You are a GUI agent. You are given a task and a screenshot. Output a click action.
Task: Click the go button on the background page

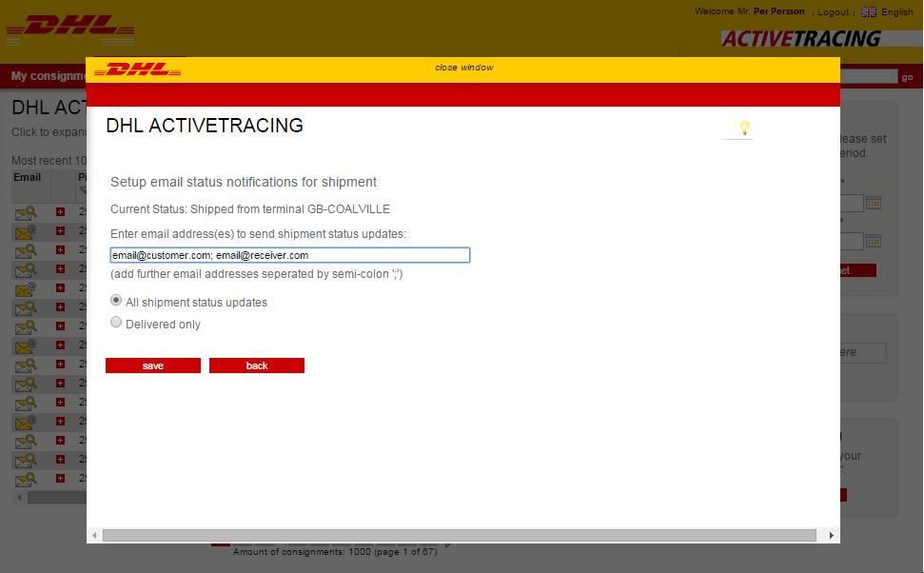[x=908, y=77]
